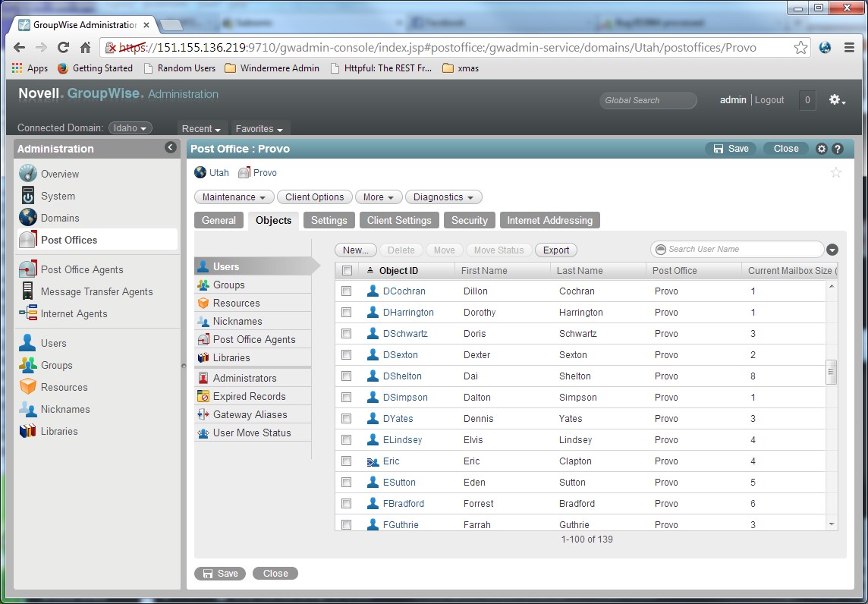Open the More dropdown
The height and width of the screenshot is (604, 868).
379,197
